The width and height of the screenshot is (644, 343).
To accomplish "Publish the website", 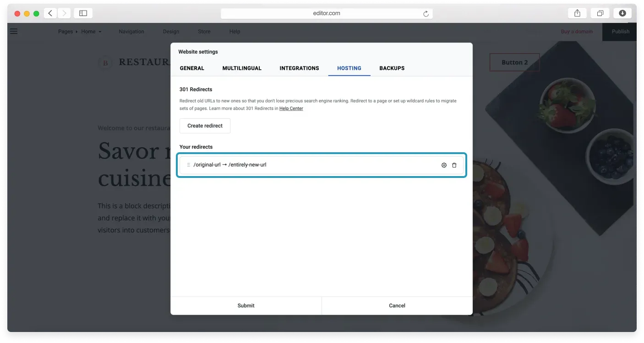I will 620,32.
